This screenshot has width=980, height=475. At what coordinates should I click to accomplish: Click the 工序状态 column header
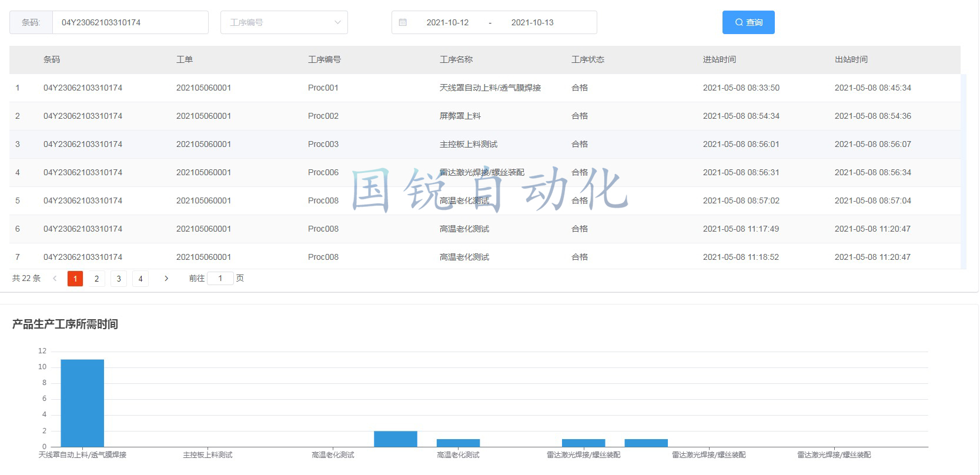click(588, 59)
